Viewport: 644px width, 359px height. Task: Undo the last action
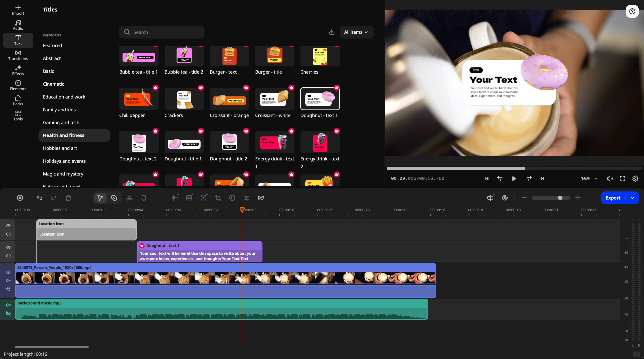click(39, 198)
